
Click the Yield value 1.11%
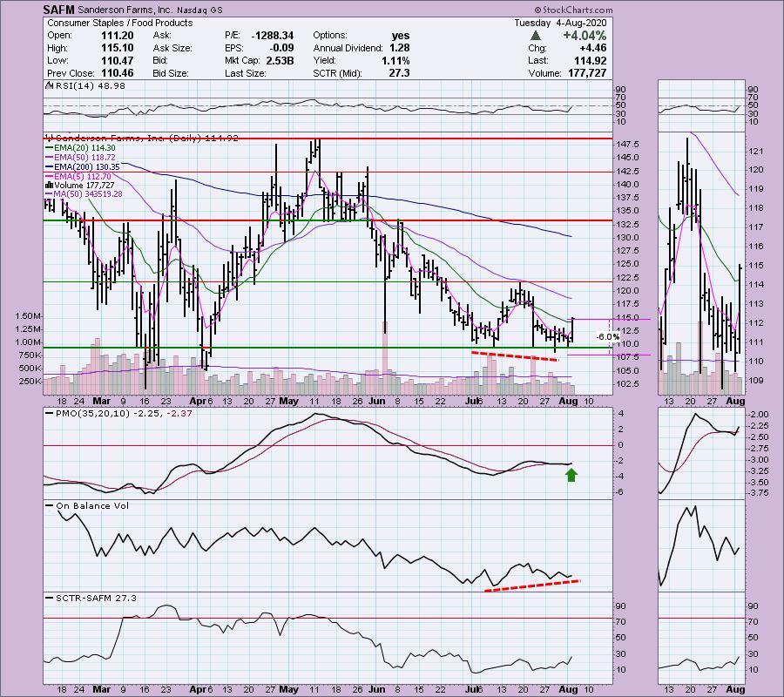pos(395,60)
